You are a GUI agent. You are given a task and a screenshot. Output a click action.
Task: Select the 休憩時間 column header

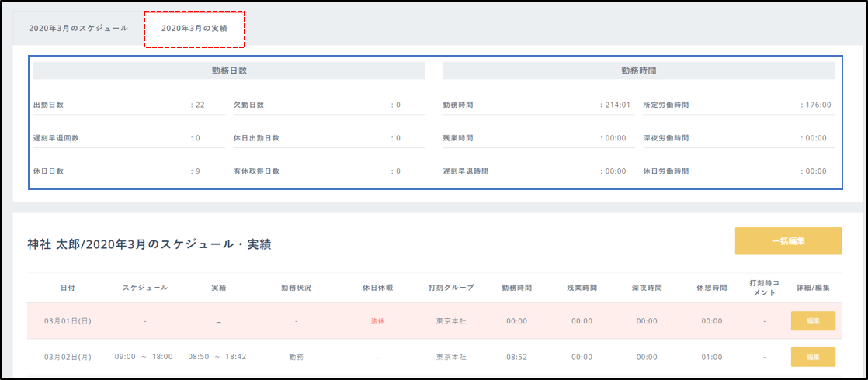tap(711, 288)
